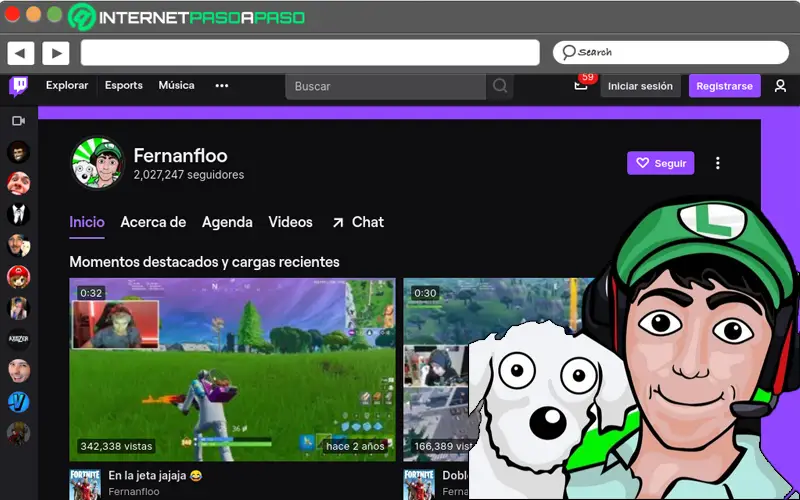Click the browser back arrow button
The height and width of the screenshot is (500, 800).
tap(21, 53)
